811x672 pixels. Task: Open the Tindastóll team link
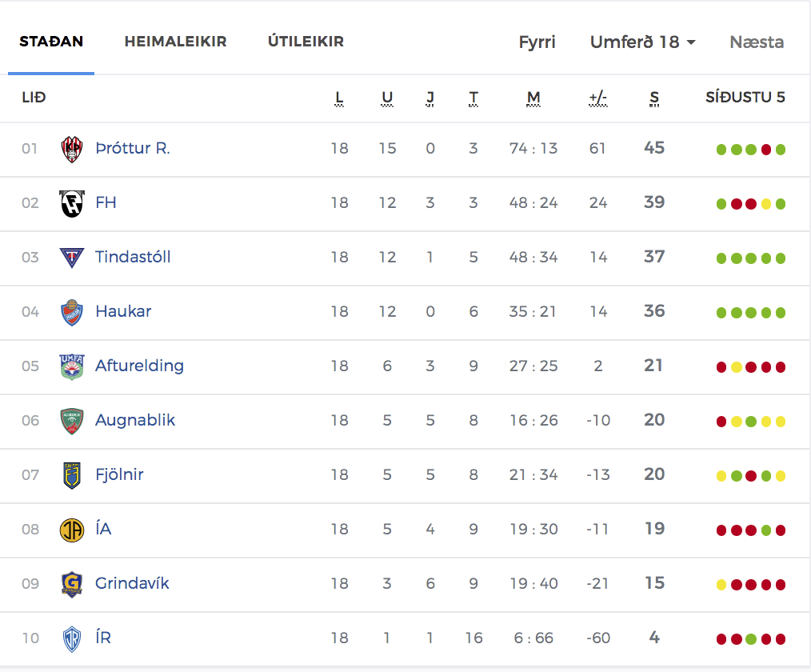133,257
